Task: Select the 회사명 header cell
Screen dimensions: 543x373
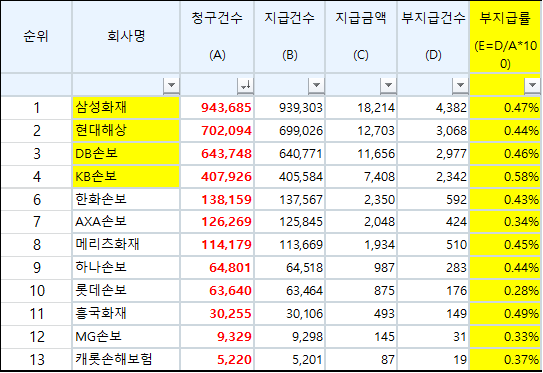Action: (x=126, y=36)
